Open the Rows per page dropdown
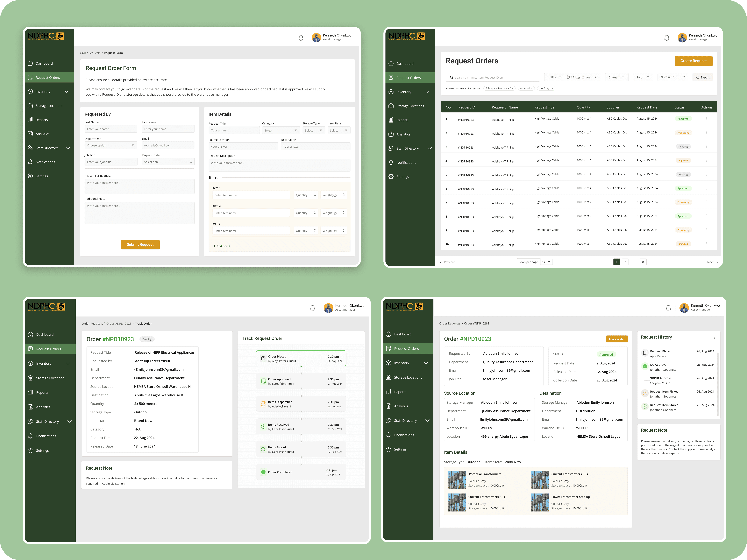 tap(546, 262)
